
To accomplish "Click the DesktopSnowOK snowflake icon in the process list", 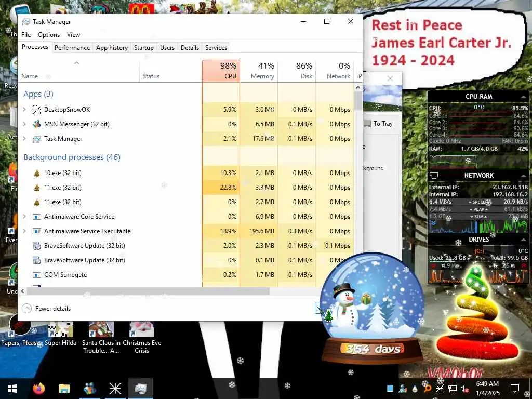I will click(37, 110).
